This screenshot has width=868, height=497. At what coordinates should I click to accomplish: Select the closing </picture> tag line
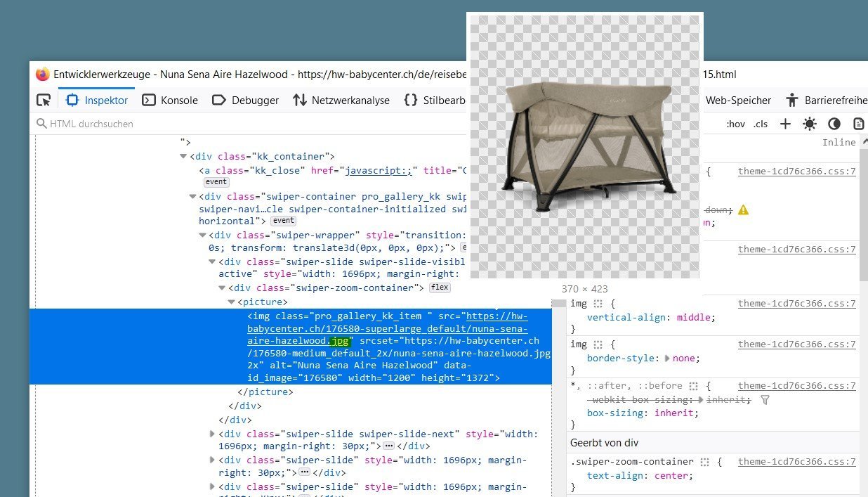[264, 392]
